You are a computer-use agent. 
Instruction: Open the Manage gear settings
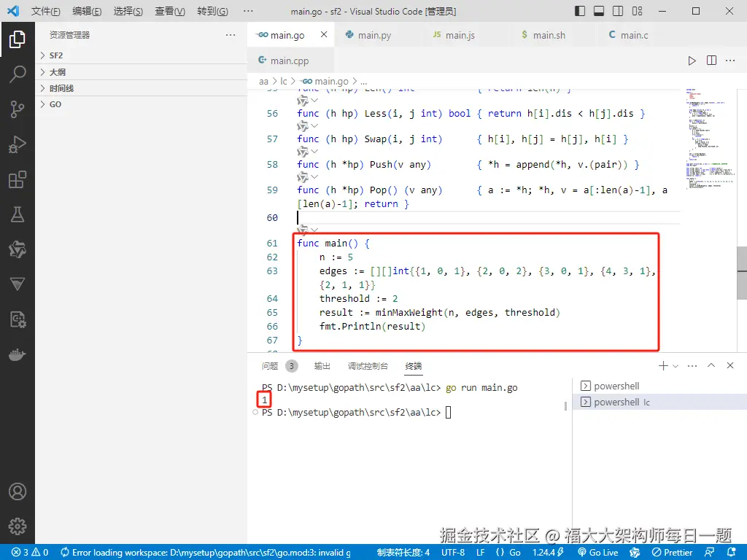(x=18, y=526)
